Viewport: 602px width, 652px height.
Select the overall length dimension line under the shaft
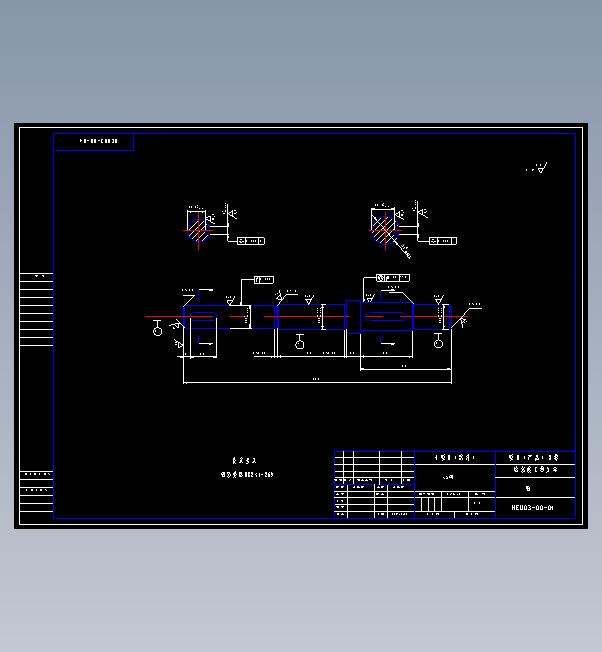317,382
